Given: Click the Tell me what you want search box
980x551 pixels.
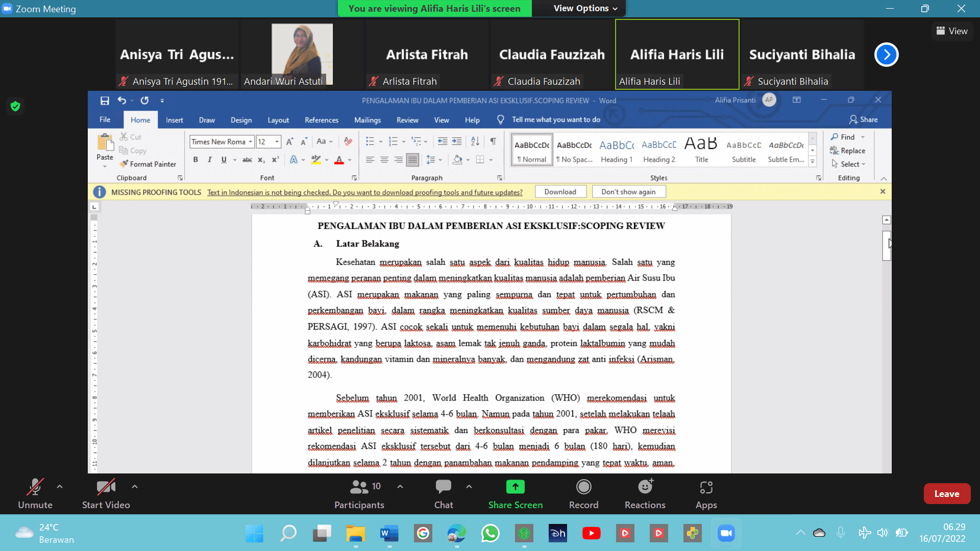Looking at the screenshot, I should click(x=556, y=119).
